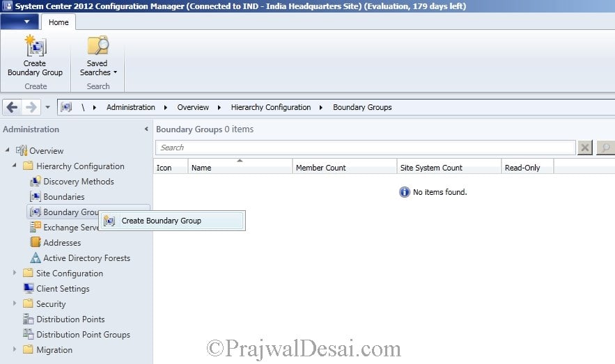Go forward with the right arrow button
This screenshot has width=615, height=364.
(31, 107)
